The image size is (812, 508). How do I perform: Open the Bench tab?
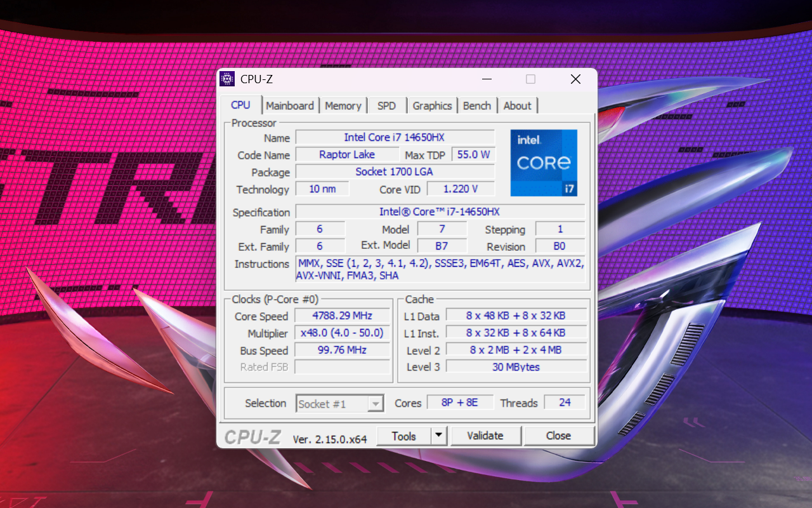click(477, 106)
